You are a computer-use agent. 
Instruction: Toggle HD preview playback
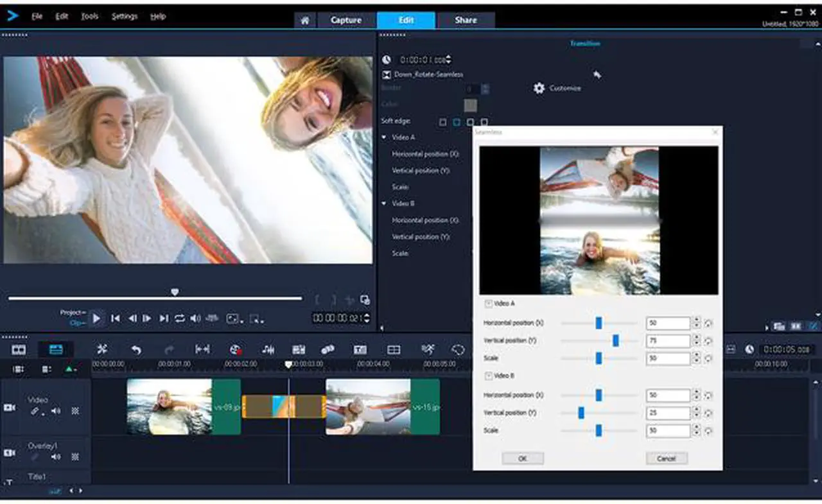213,318
